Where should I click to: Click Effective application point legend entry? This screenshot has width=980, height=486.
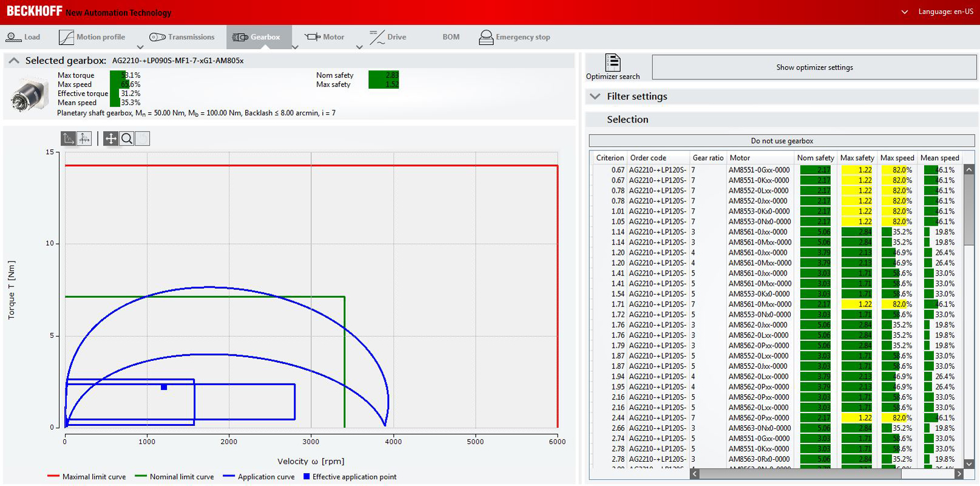(350, 477)
